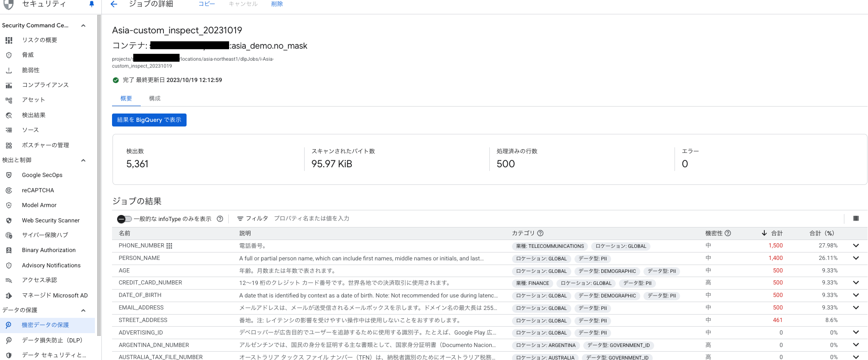This screenshot has width=868, height=360.
Task: Click the Google SecOps shield icon
Action: [x=9, y=175]
